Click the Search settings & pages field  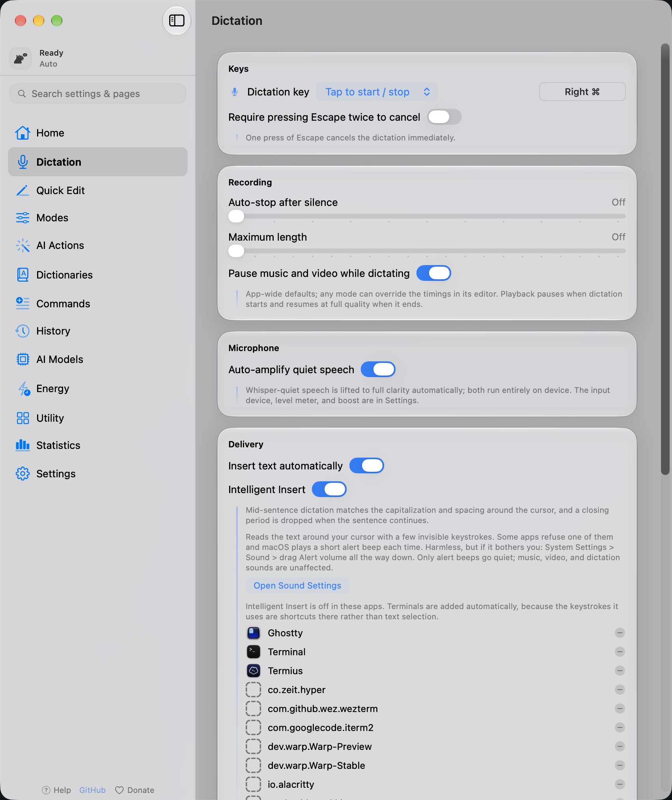(x=98, y=93)
